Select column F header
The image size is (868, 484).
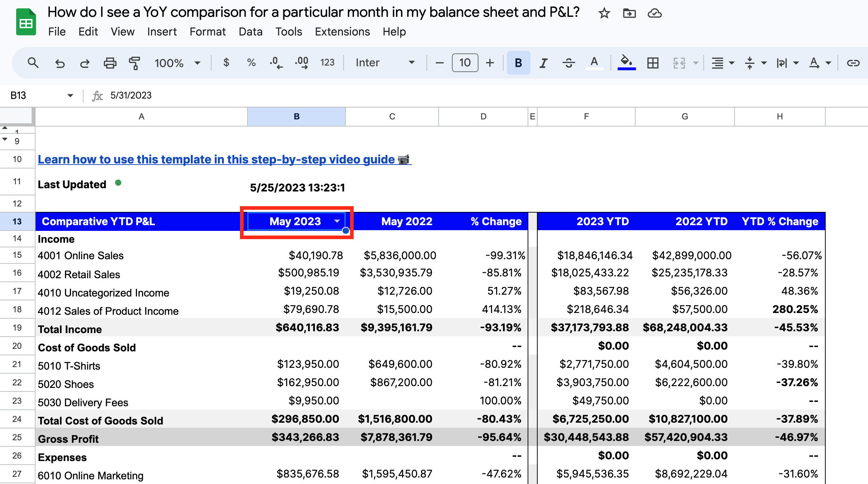[x=586, y=117]
